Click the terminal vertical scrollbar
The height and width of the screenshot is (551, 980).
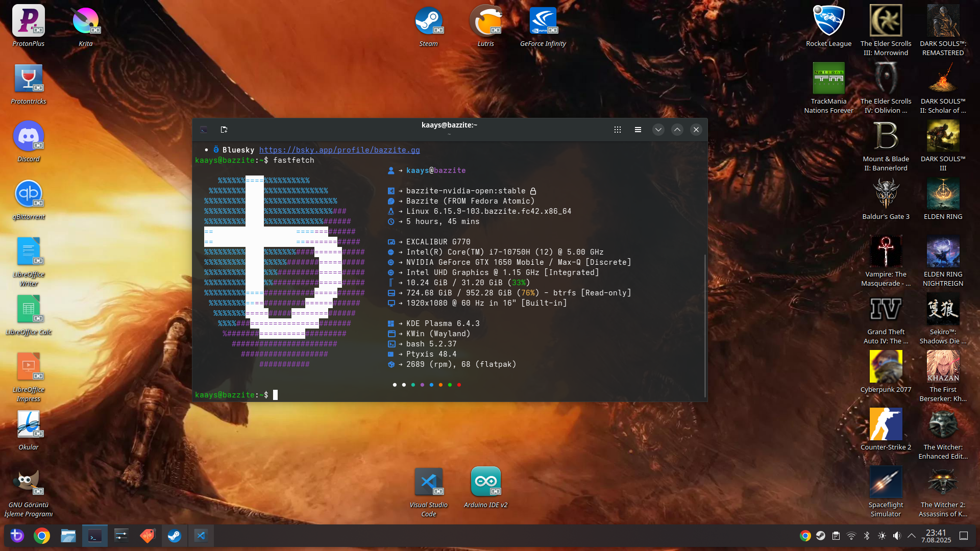click(x=705, y=325)
